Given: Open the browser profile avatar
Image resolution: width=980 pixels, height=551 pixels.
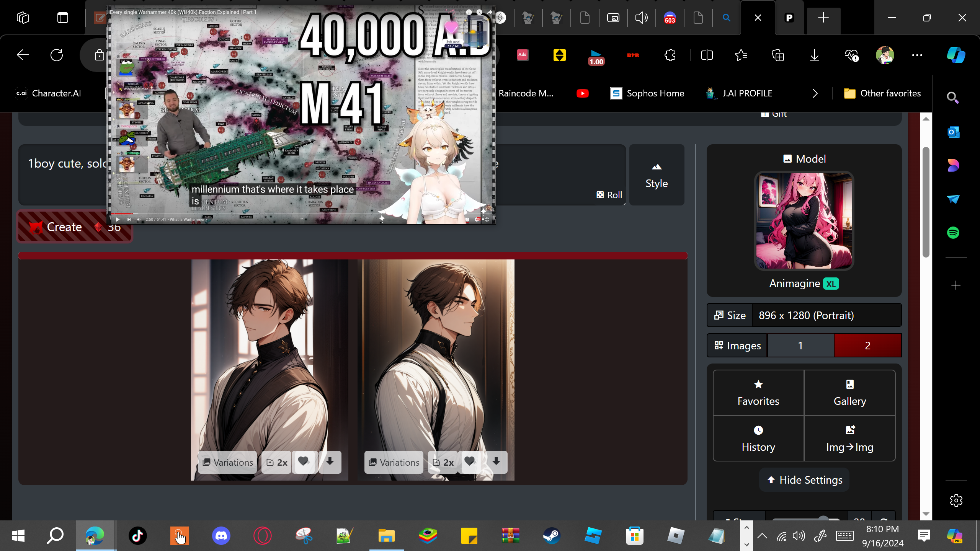Looking at the screenshot, I should 885,55.
